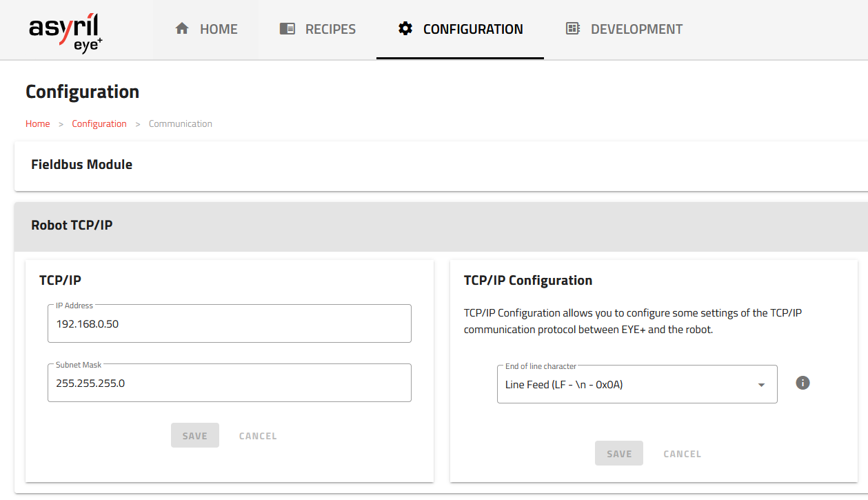Viewport: 868px width, 500px height.
Task: Switch to the DEVELOPMENT tab
Action: click(x=623, y=28)
